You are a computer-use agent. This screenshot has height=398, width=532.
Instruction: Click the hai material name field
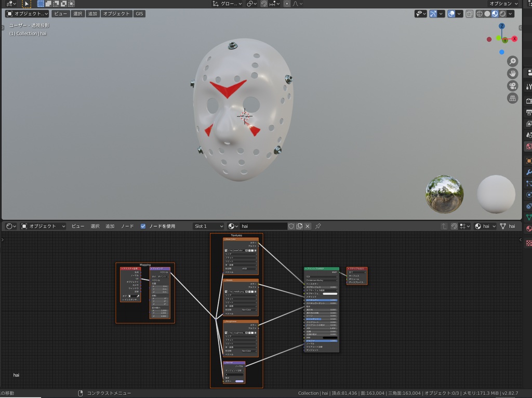click(x=263, y=226)
